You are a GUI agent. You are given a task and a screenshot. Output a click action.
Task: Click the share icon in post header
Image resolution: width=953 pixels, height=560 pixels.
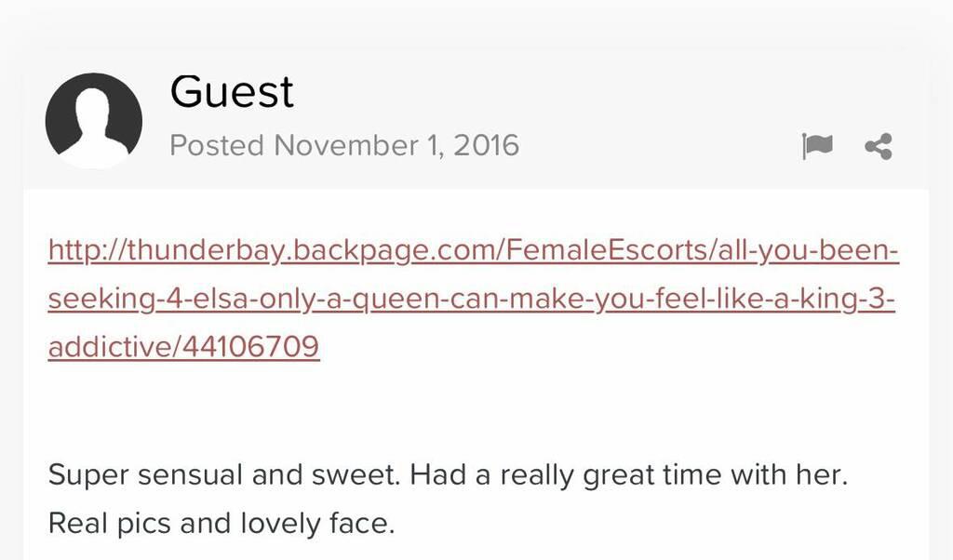[879, 146]
